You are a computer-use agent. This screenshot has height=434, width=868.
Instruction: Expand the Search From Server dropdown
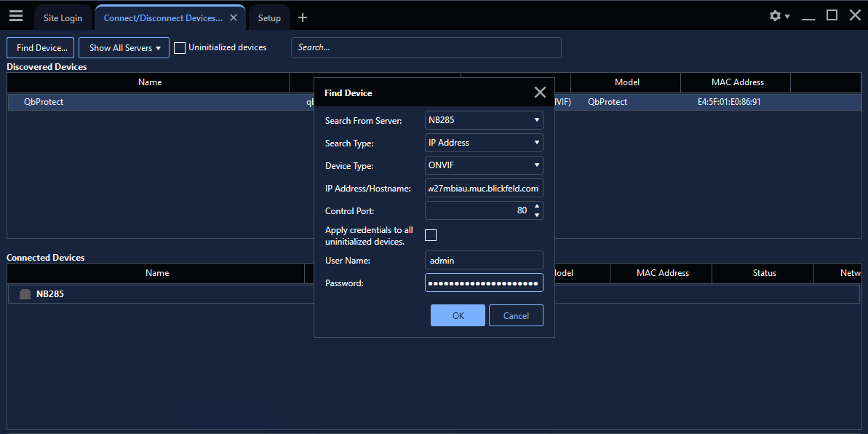pos(484,120)
